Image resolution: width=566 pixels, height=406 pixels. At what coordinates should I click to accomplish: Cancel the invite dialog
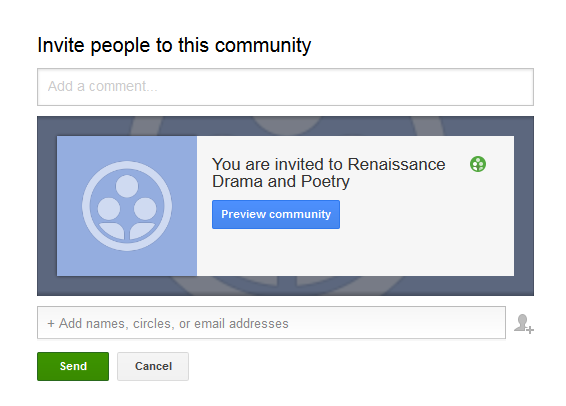coord(153,366)
